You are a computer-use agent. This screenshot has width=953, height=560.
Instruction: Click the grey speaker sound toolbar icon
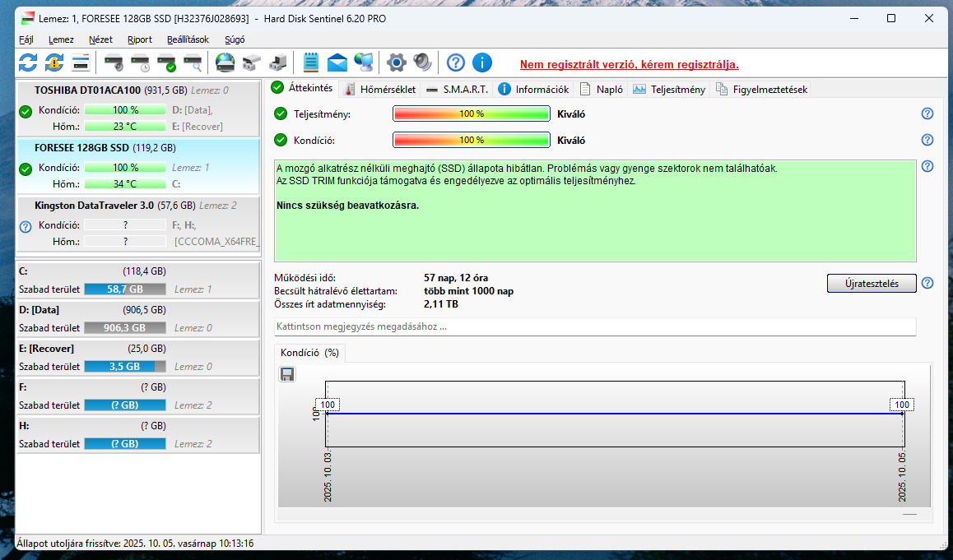[x=422, y=62]
